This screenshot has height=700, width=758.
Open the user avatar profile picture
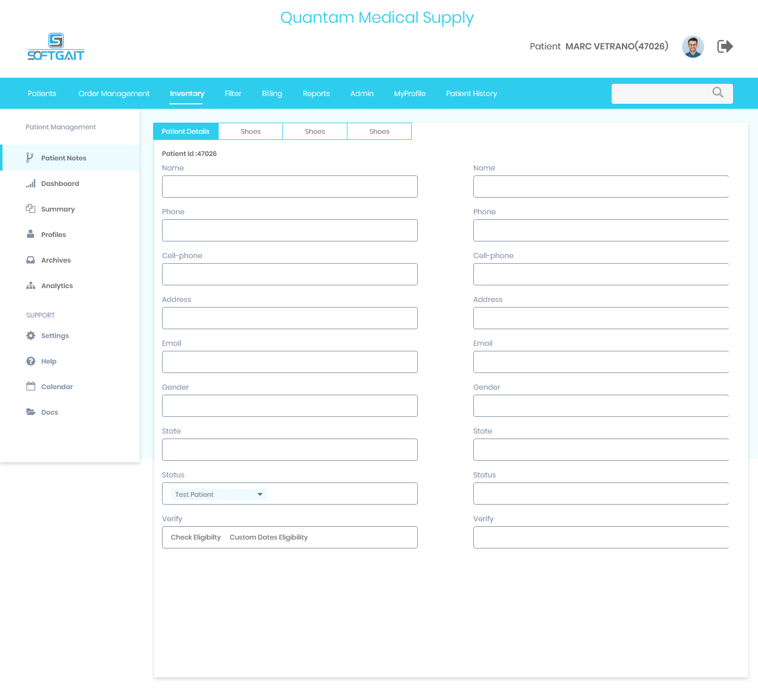pos(693,47)
